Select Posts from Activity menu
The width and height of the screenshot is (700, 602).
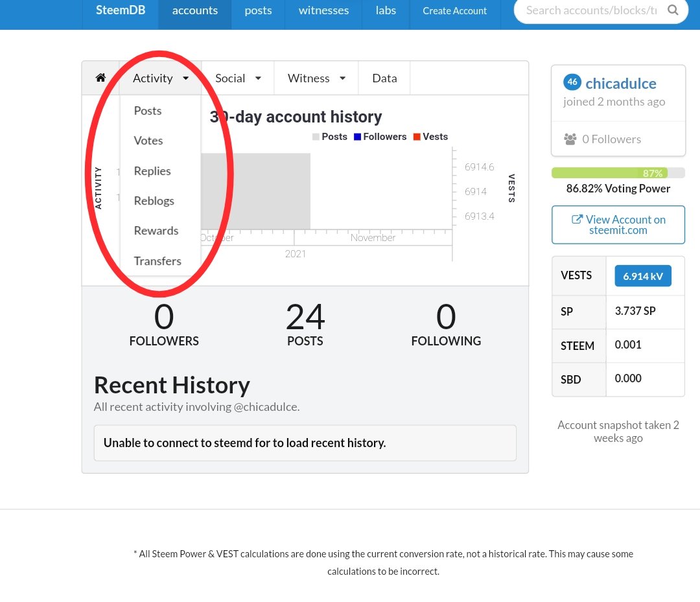coord(148,111)
